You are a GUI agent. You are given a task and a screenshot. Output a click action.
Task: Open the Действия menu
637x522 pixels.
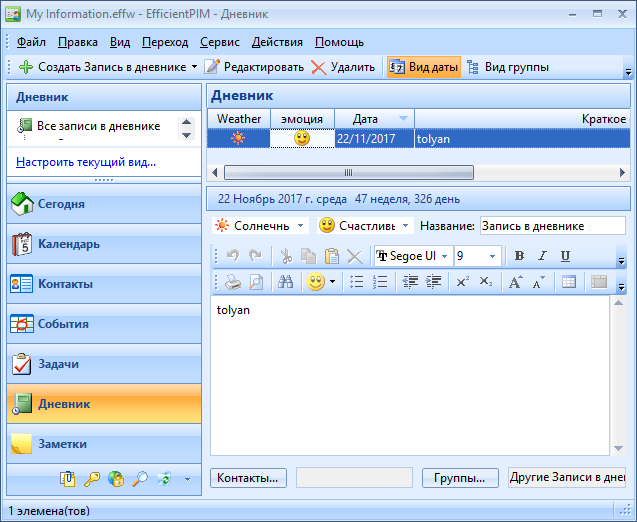pyautogui.click(x=277, y=42)
